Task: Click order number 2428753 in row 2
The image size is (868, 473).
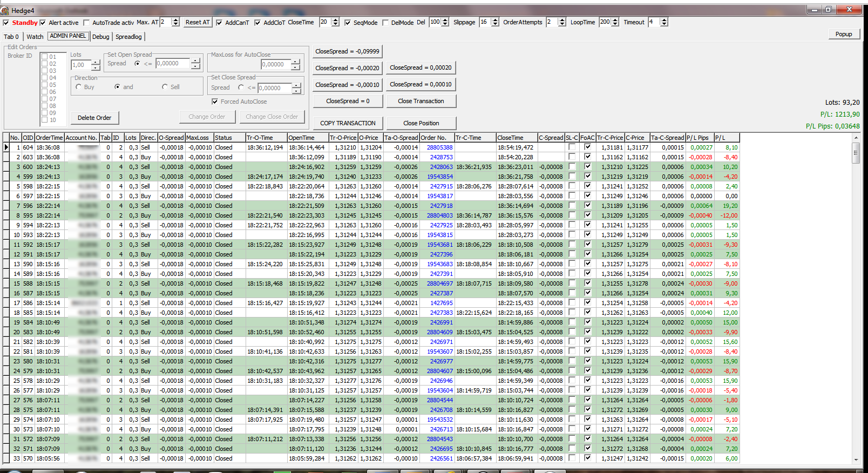Action: 442,157
